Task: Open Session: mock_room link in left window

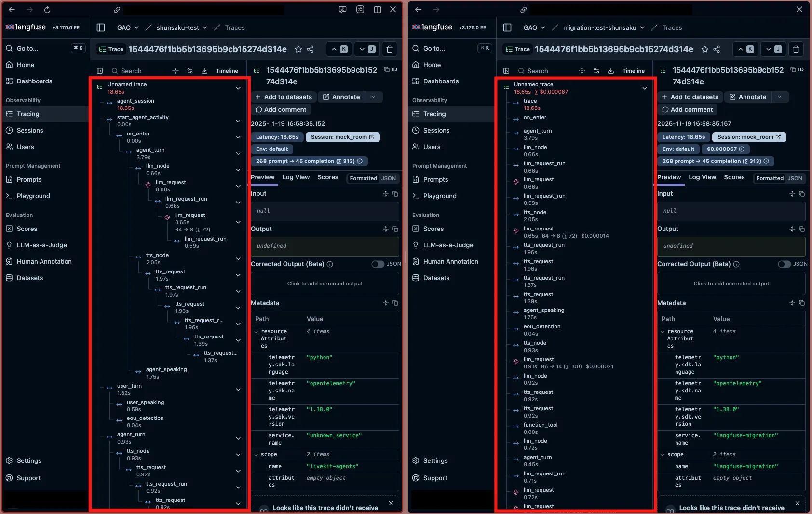Action: pos(342,137)
